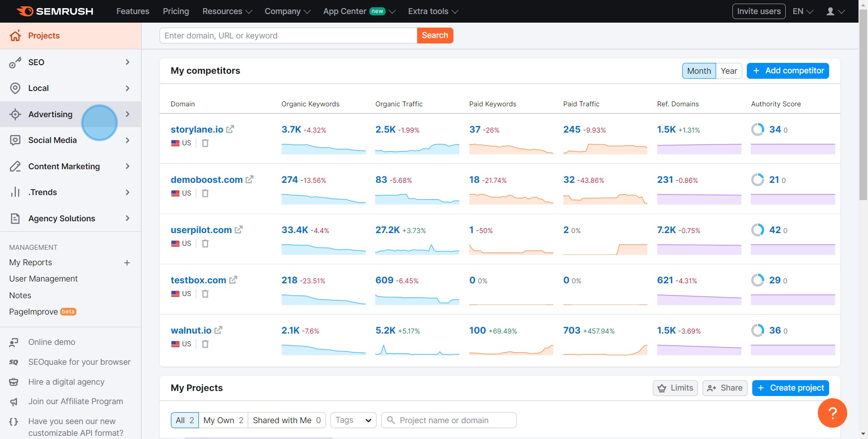Open the PageImprove beta link
Viewport: 868px width, 439px height.
click(x=42, y=312)
